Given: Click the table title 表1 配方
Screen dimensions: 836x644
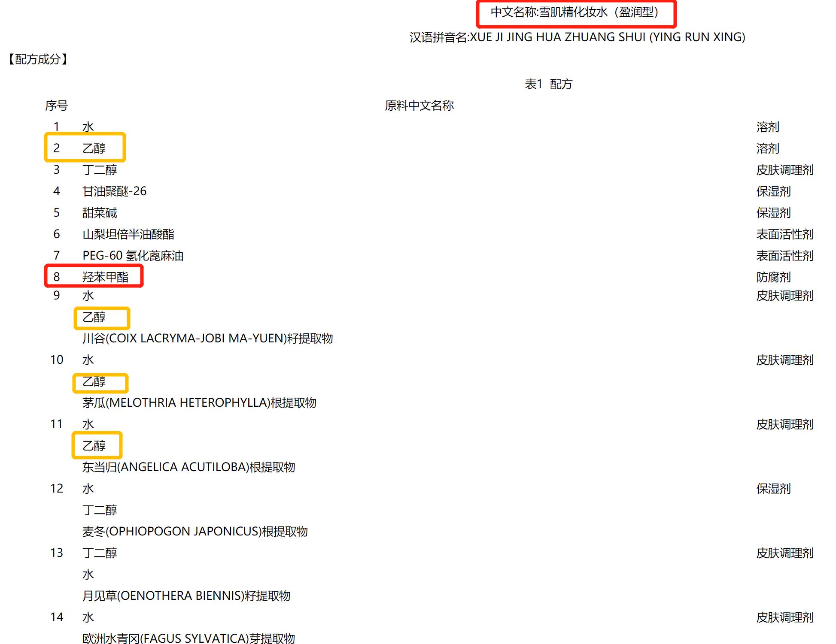Looking at the screenshot, I should (x=548, y=84).
